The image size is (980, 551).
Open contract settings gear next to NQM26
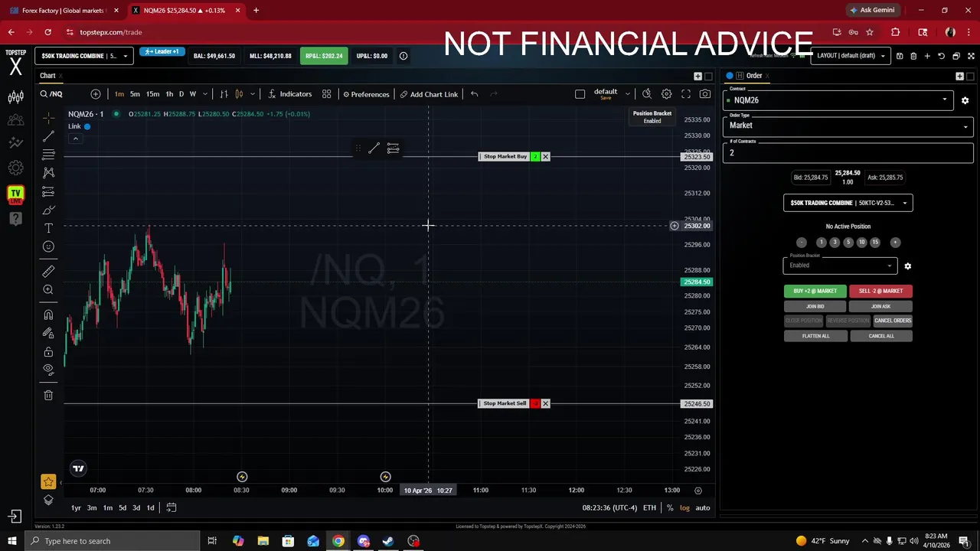point(965,100)
